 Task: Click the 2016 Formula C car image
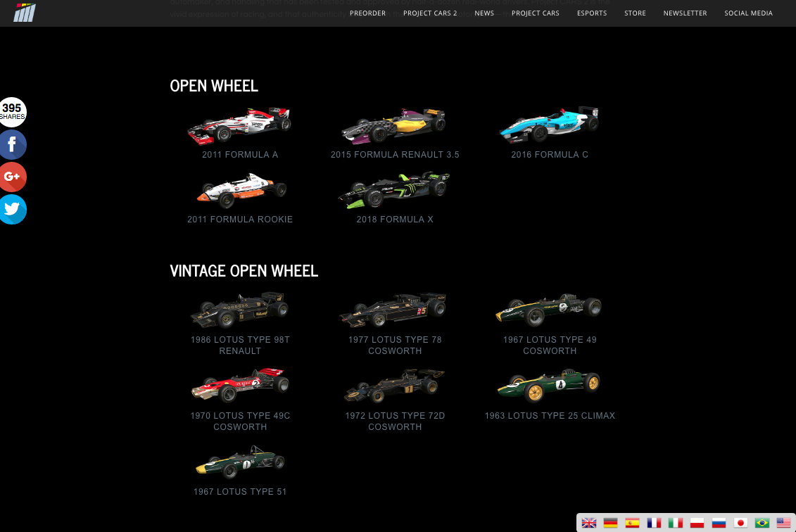549,125
